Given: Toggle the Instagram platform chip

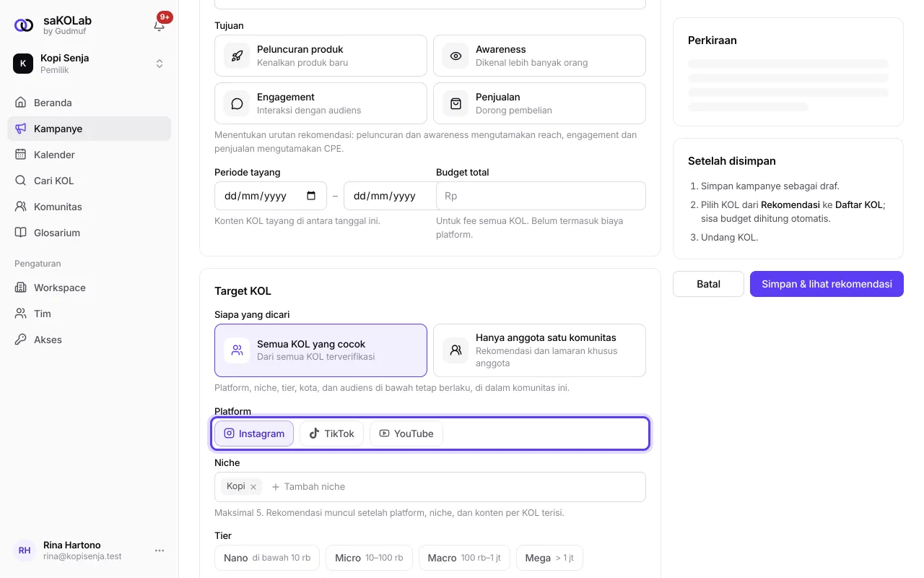Looking at the screenshot, I should click(254, 433).
